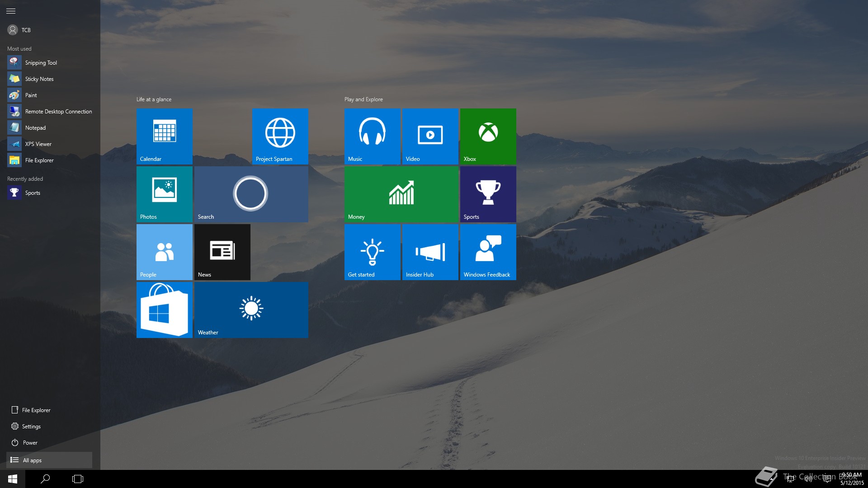This screenshot has width=868, height=488.
Task: Open the News tile
Action: coord(222,252)
